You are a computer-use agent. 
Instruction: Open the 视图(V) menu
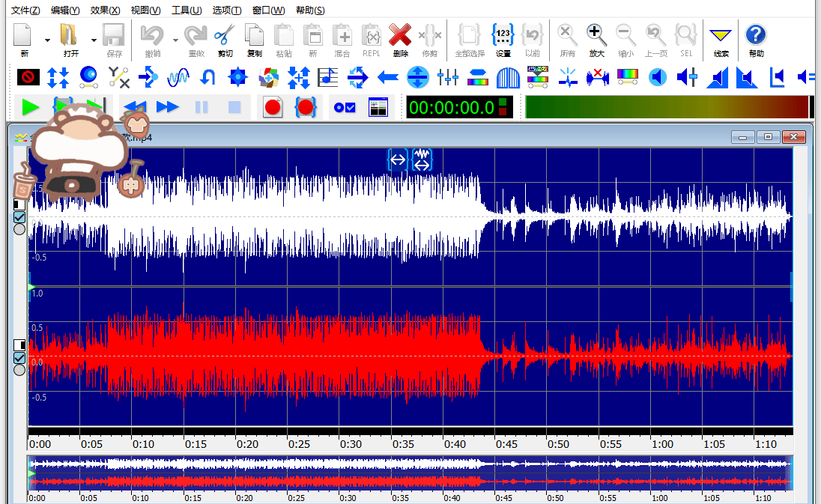tap(145, 10)
